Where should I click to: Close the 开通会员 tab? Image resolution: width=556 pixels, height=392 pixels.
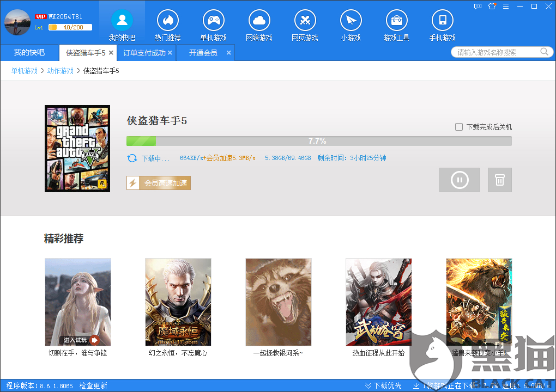[x=229, y=53]
